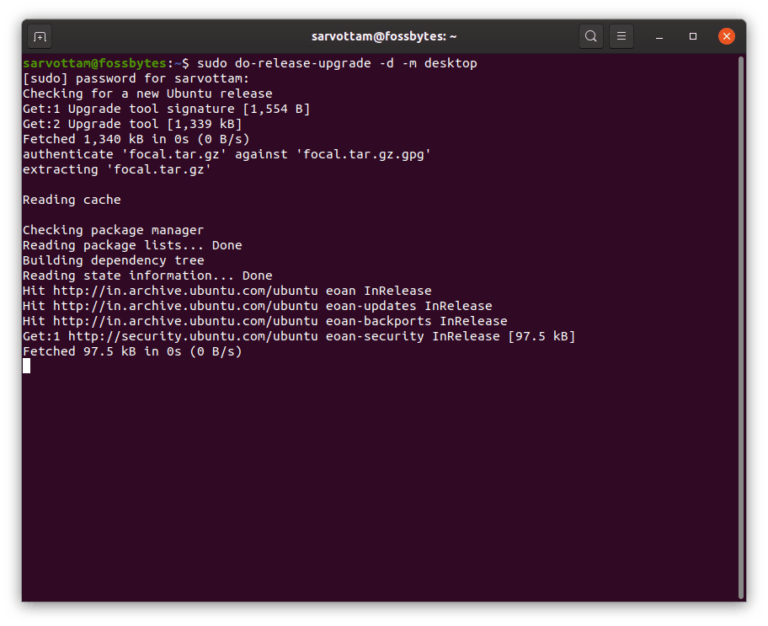Open the hamburger menu
Image resolution: width=768 pixels, height=626 pixels.
[x=621, y=36]
